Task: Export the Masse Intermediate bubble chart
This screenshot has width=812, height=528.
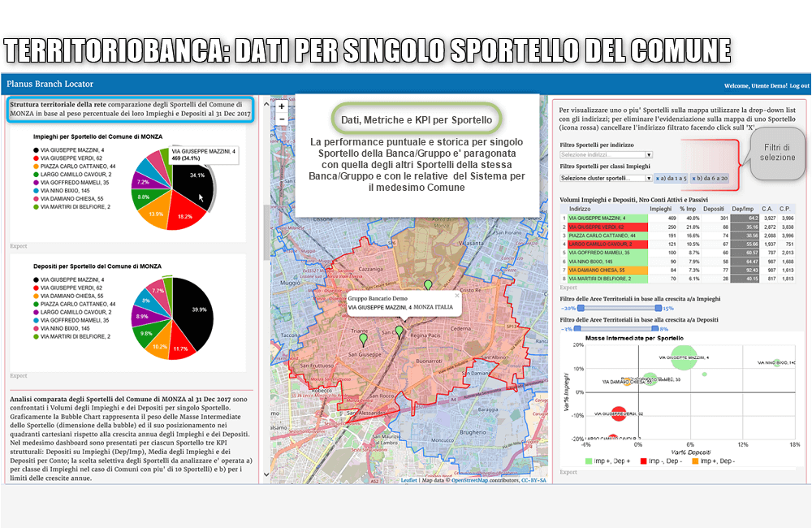Action: pos(568,472)
